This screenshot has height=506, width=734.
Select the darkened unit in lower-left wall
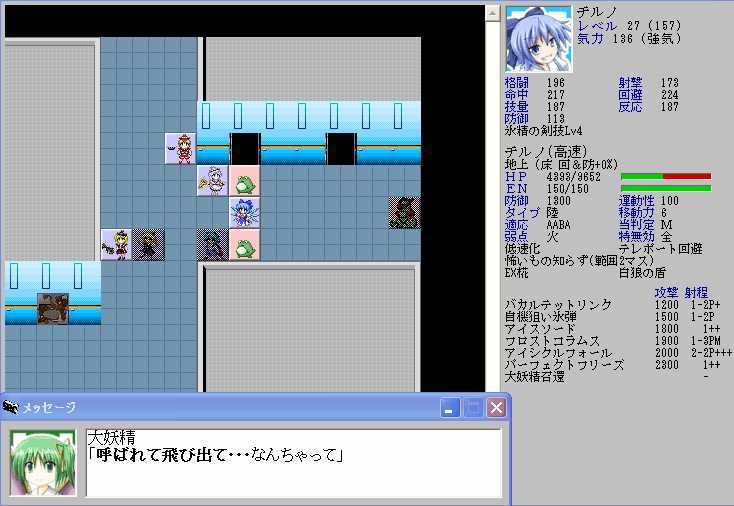coord(53,308)
